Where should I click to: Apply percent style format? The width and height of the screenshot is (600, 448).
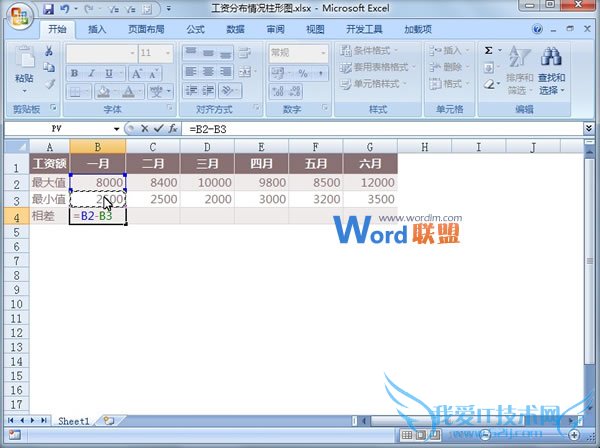pos(303,73)
